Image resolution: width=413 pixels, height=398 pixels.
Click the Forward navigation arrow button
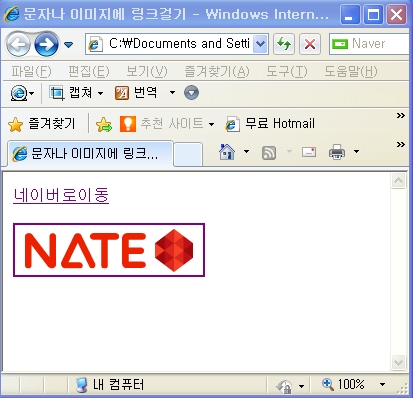46,44
